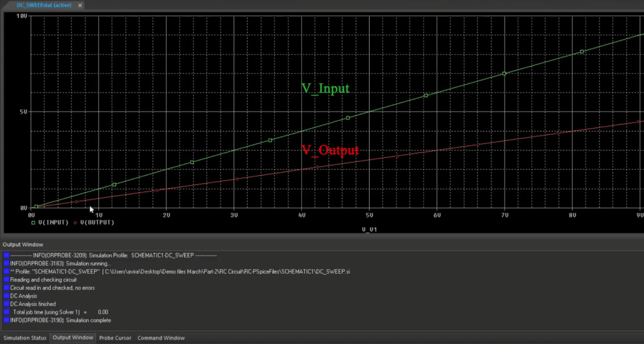Open the Simulation Status tab

(25, 338)
